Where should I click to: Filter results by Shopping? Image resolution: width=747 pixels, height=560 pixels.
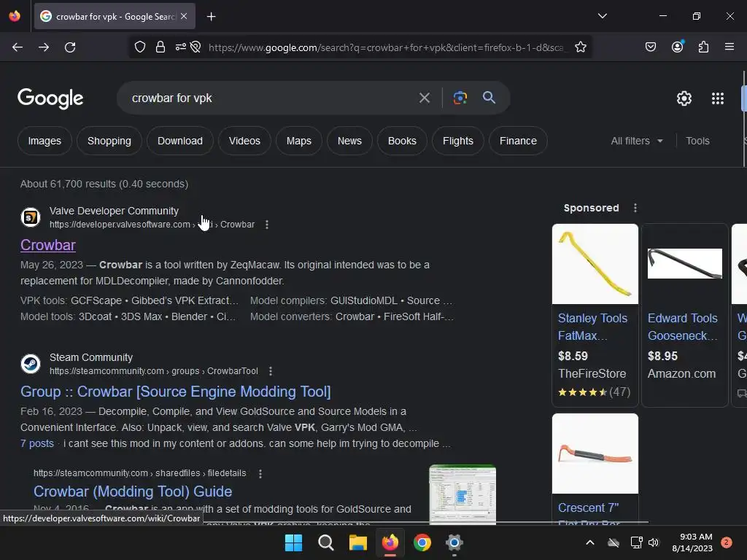109,141
